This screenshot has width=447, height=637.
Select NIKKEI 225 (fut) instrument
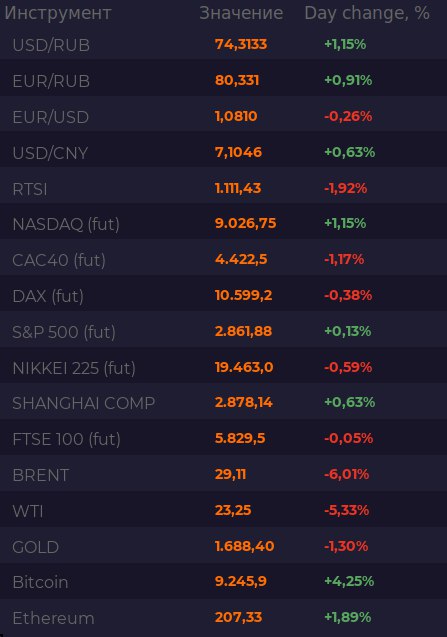74,368
